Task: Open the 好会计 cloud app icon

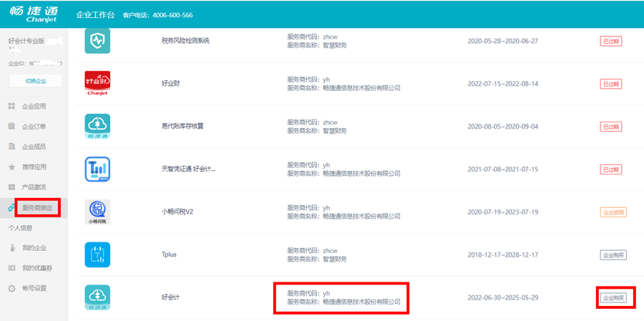Action: [x=97, y=297]
